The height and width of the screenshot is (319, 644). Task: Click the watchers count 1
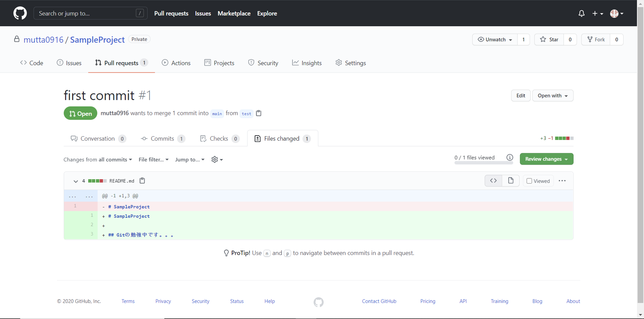point(523,40)
